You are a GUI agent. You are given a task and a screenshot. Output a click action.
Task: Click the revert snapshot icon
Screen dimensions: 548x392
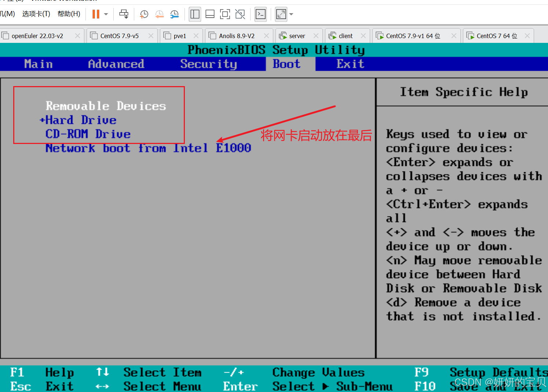[x=159, y=14]
